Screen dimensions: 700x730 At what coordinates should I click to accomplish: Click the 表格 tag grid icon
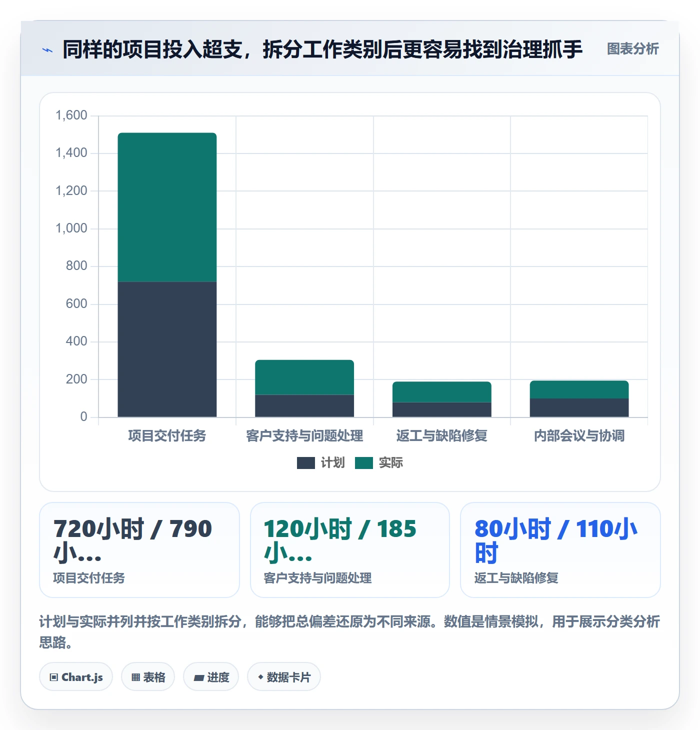[x=135, y=677]
